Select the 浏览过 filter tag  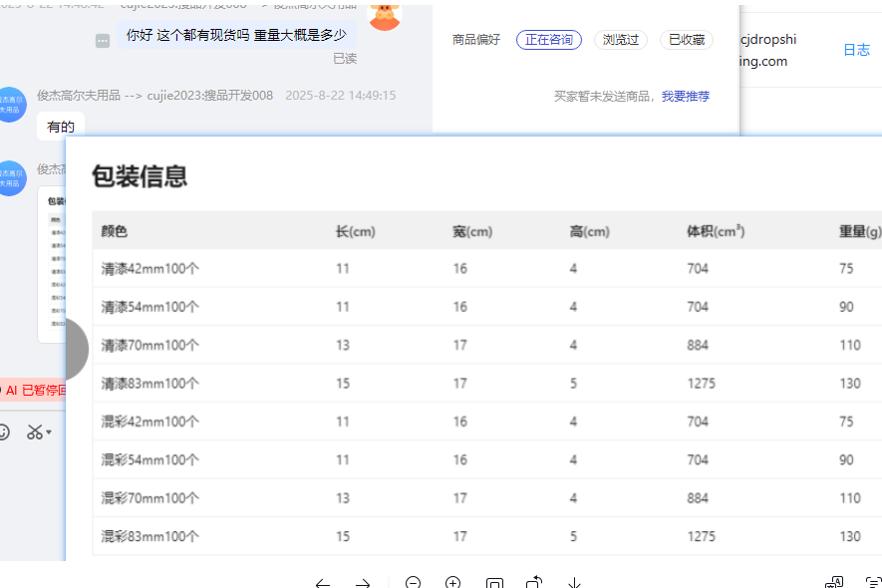(621, 40)
